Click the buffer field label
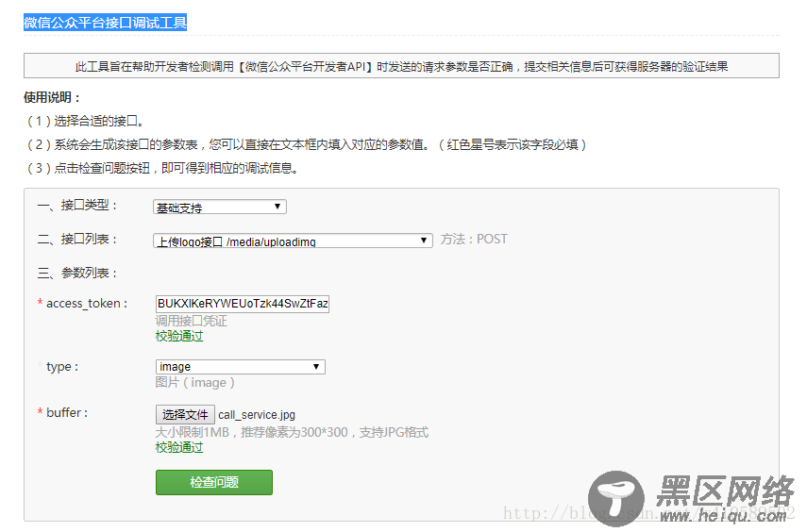The width and height of the screenshot is (807, 532). point(67,412)
